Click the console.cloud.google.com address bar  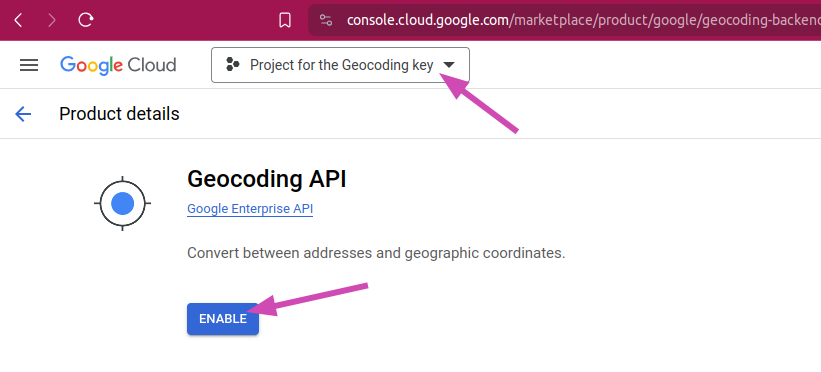564,20
